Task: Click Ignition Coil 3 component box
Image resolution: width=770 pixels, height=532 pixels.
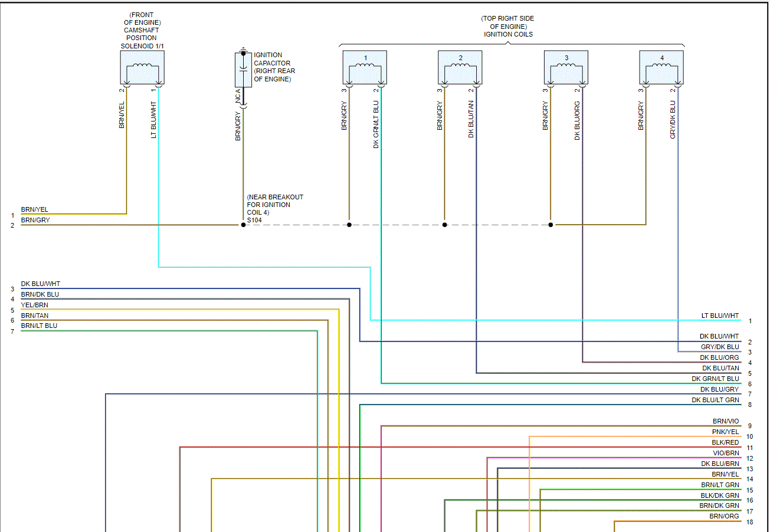Action: point(566,67)
